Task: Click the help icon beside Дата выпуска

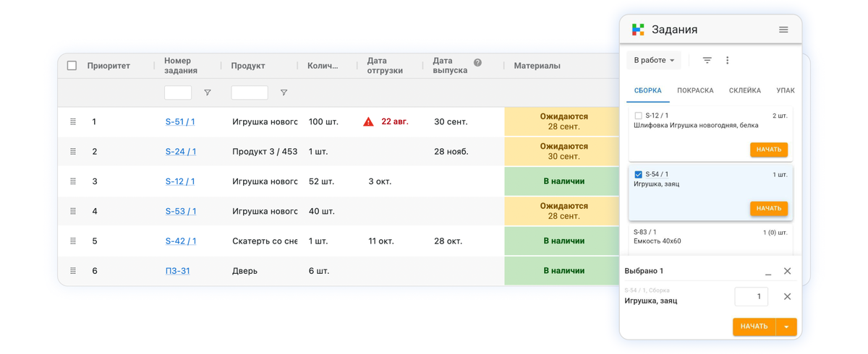Action: coord(477,63)
